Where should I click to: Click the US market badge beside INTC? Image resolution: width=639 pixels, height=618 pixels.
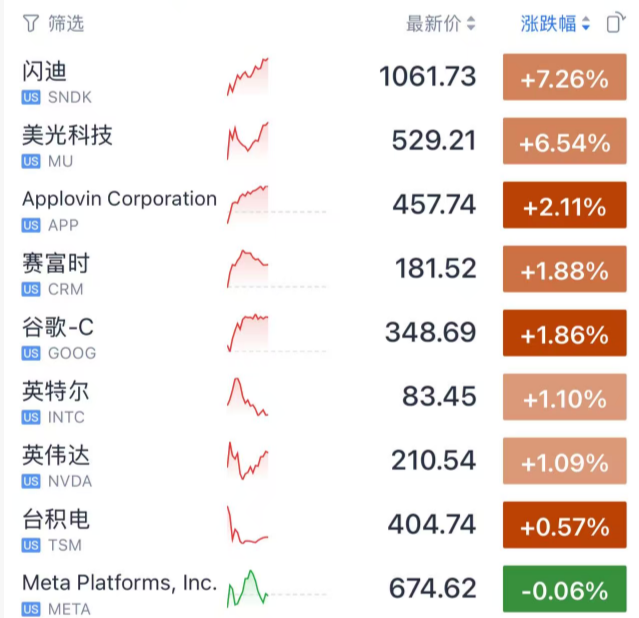pyautogui.click(x=31, y=417)
